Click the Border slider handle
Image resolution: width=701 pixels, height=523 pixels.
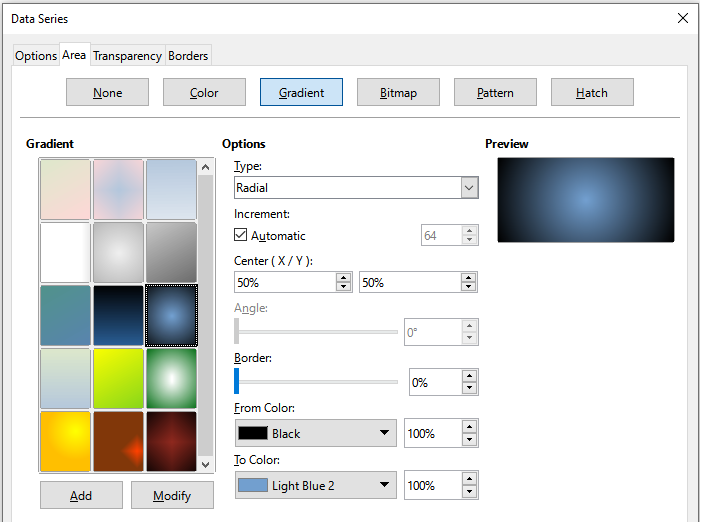tap(236, 381)
